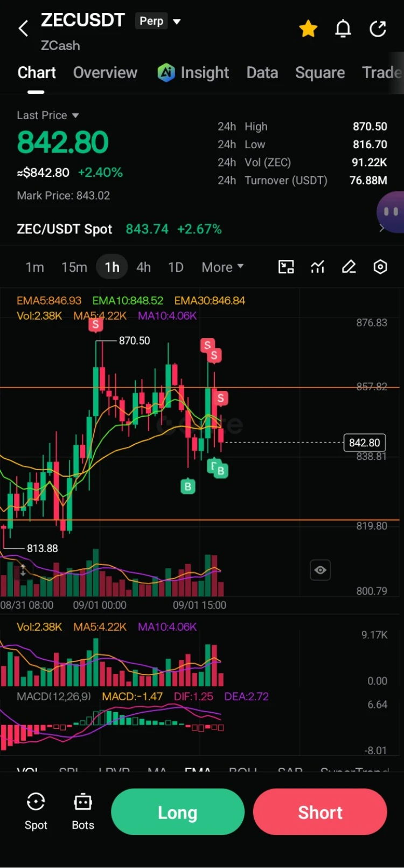Tap the EMA5:846.93 indicator label
This screenshot has width=404, height=868.
click(49, 301)
